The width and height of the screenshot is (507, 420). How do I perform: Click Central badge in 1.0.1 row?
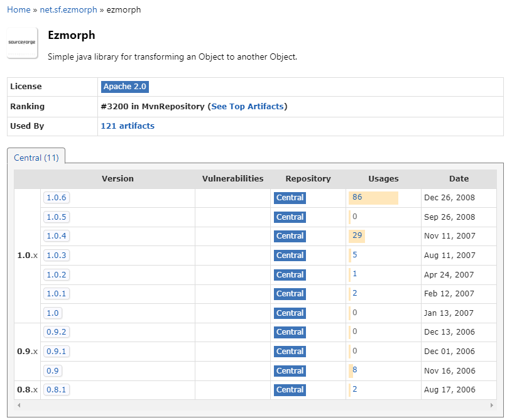[x=290, y=294]
